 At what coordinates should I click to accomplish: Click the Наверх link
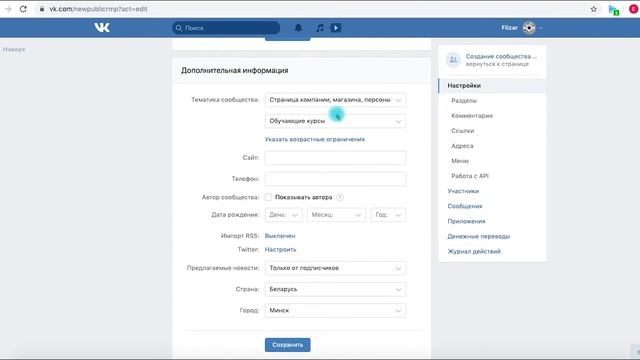pyautogui.click(x=14, y=49)
